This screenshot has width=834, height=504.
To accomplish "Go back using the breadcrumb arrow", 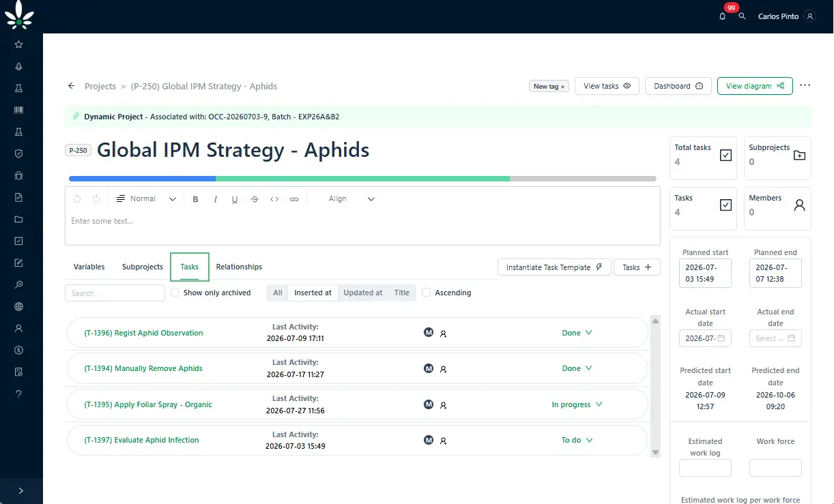I will click(71, 86).
